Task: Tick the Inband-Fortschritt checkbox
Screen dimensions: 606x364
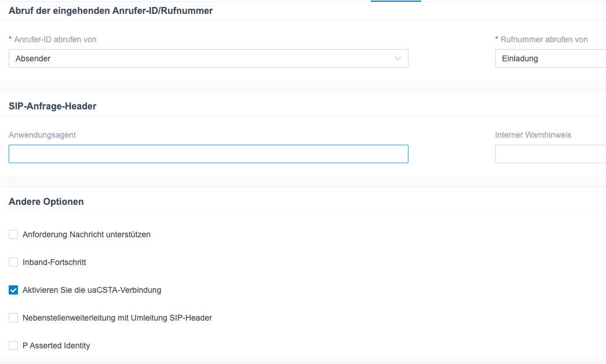Action: 13,262
